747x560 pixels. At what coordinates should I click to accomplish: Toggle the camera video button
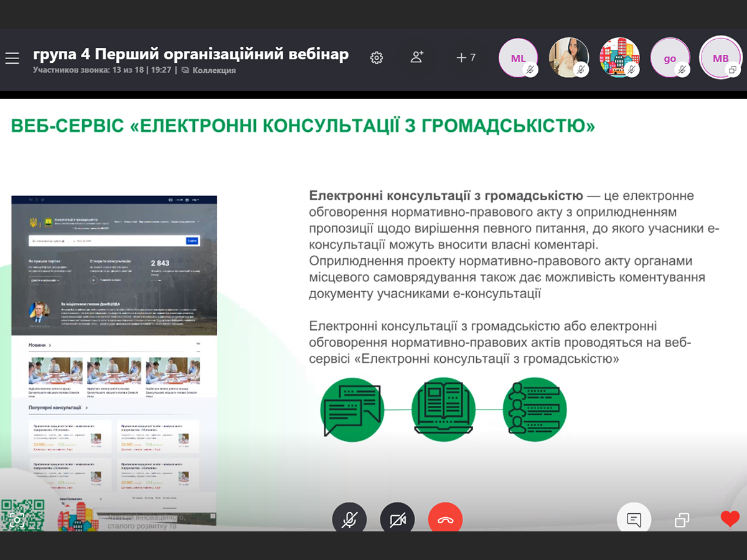[x=397, y=520]
